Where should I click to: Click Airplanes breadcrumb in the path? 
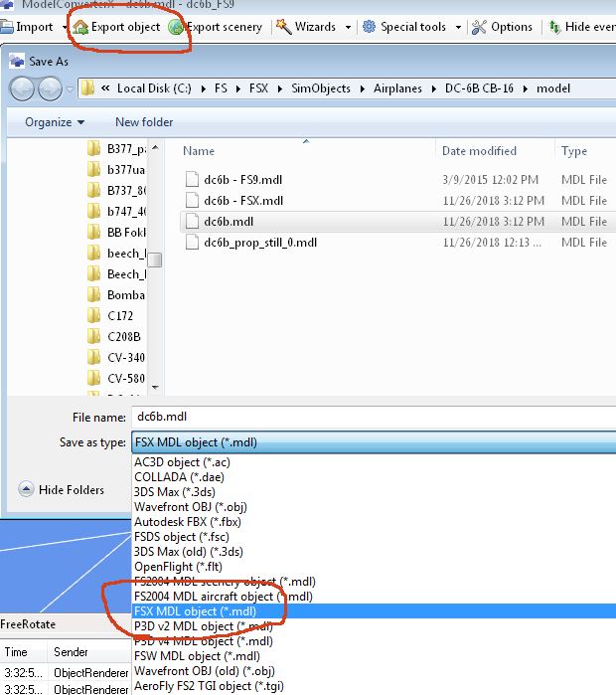coord(397,88)
